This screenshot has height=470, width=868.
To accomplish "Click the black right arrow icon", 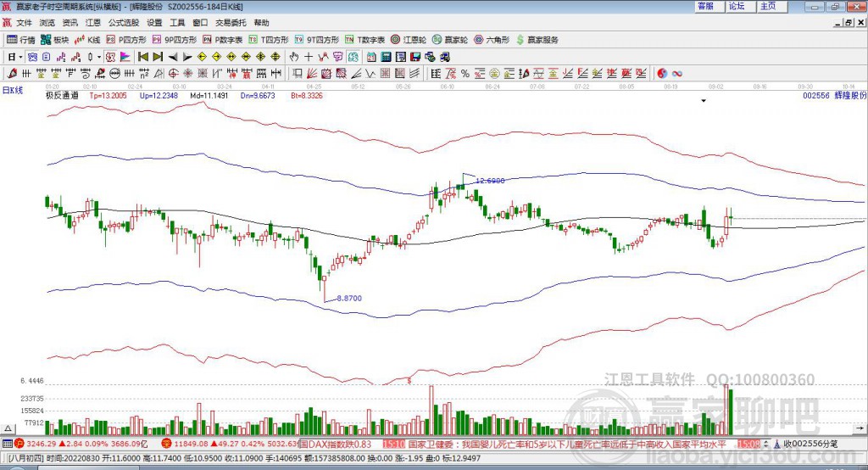I will [x=187, y=57].
